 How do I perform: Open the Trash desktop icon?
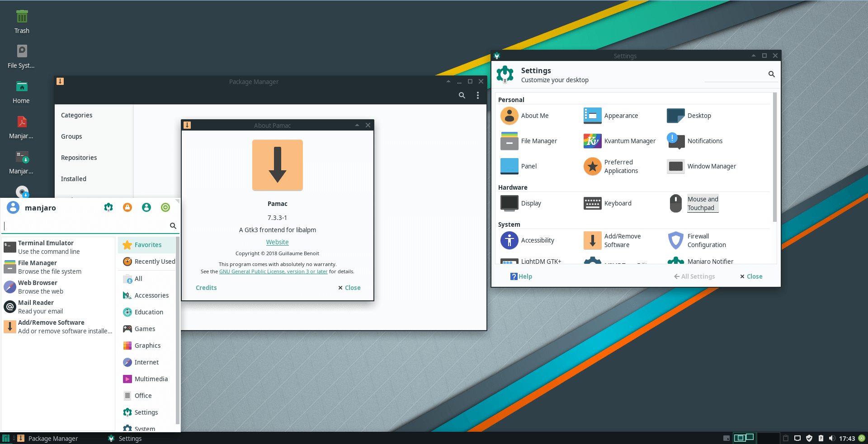click(22, 22)
